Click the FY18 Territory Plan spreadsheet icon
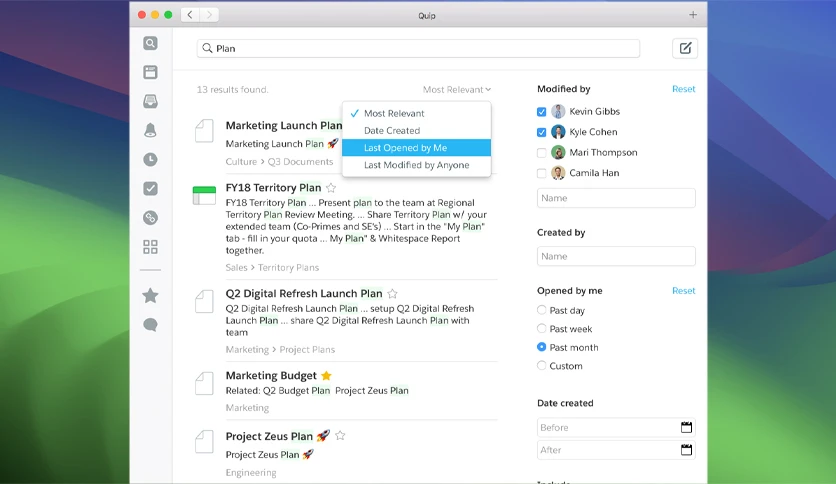Viewport: 836px width, 484px height. click(204, 195)
